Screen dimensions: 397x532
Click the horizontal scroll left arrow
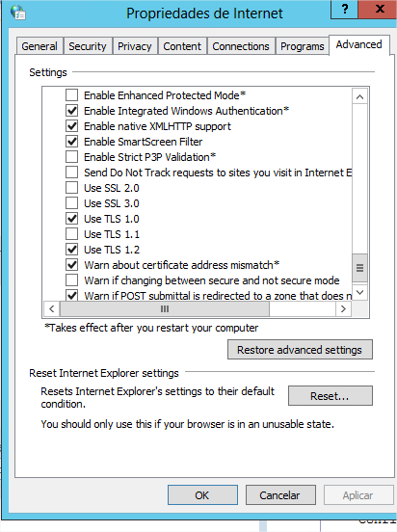pos(52,309)
